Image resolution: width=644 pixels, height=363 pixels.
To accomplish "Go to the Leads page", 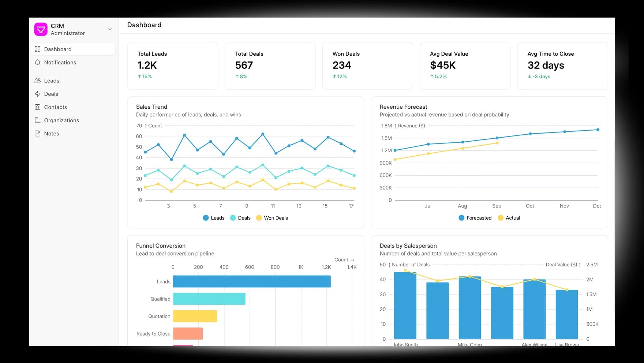I will coord(73,81).
